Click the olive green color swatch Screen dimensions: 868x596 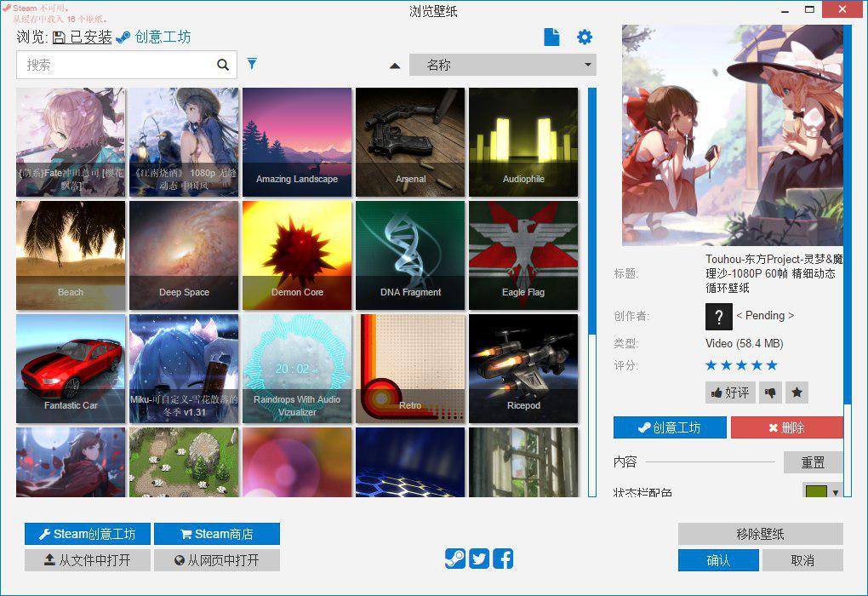click(815, 493)
